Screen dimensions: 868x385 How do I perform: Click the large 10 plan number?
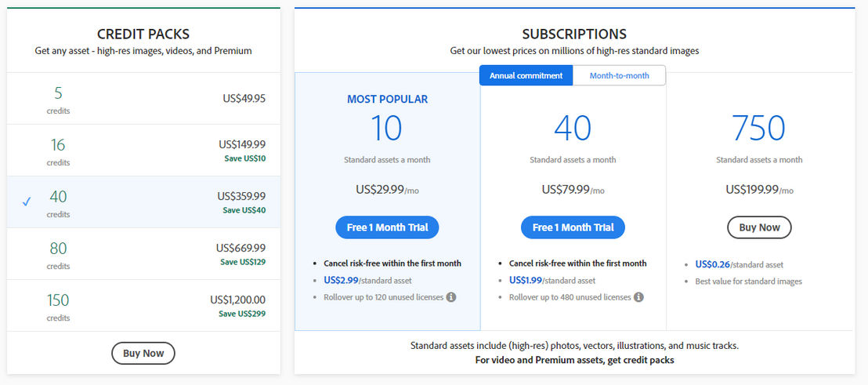point(386,128)
